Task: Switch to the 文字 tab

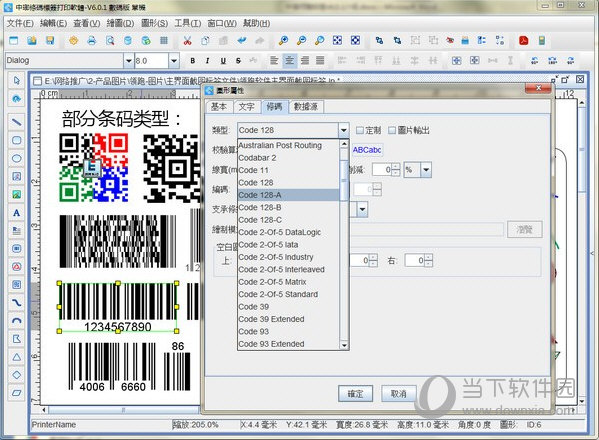Action: (x=246, y=107)
